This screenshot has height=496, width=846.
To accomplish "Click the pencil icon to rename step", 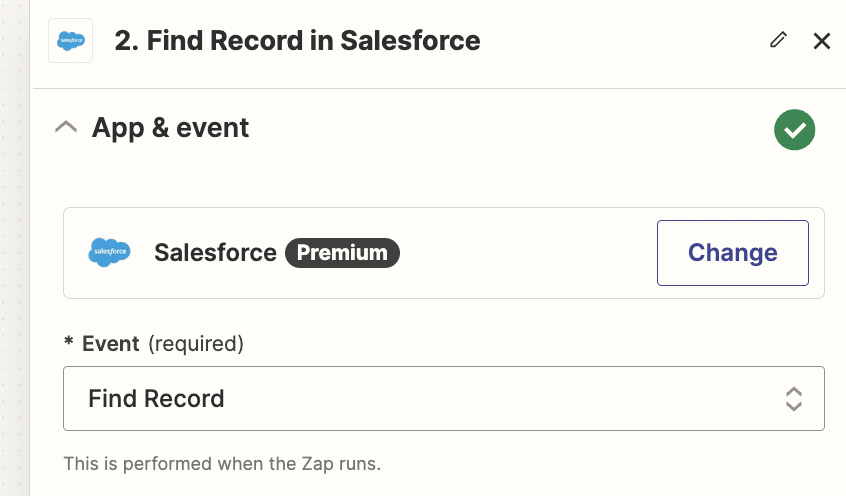I will tap(778, 39).
